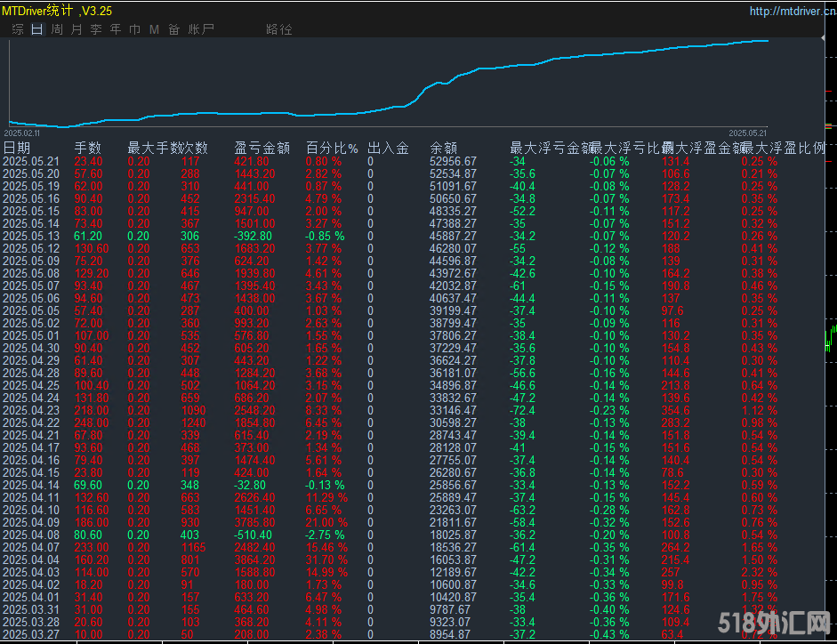This screenshot has height=644, width=837.
Task: Click the 出入金 column header
Action: pos(388,148)
